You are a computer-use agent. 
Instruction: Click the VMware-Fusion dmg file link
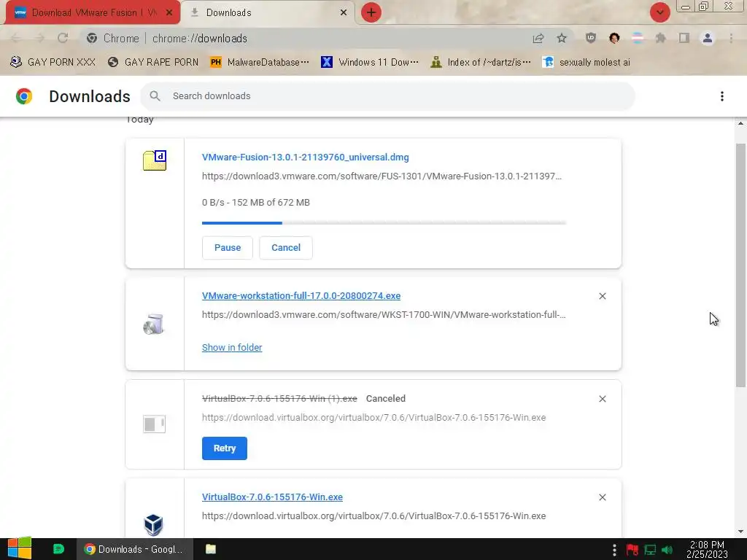click(306, 157)
